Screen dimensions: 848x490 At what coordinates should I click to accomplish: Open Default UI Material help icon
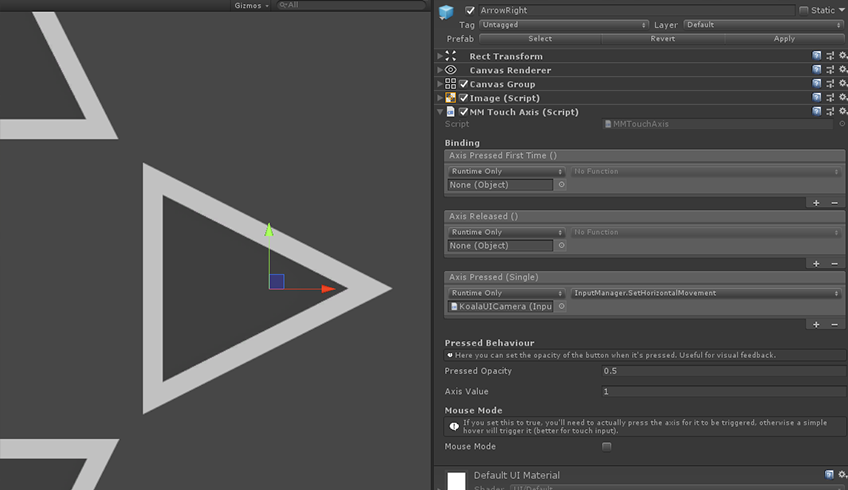829,474
